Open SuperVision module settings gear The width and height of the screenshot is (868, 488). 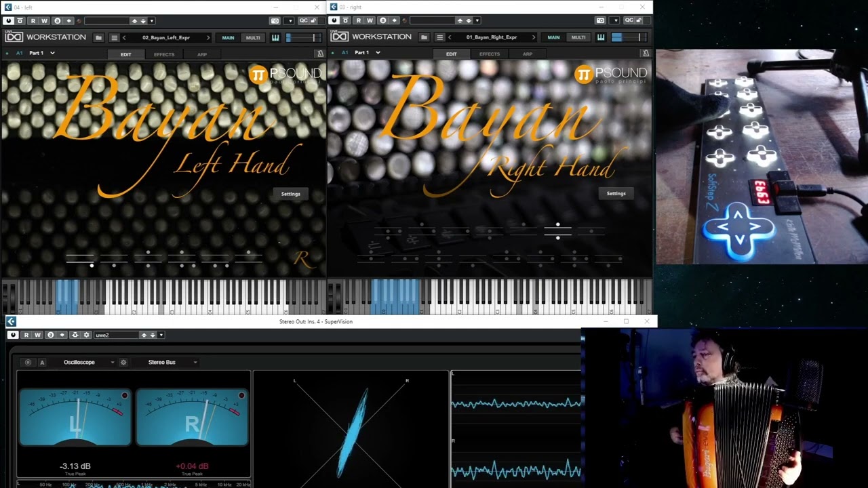coord(123,363)
